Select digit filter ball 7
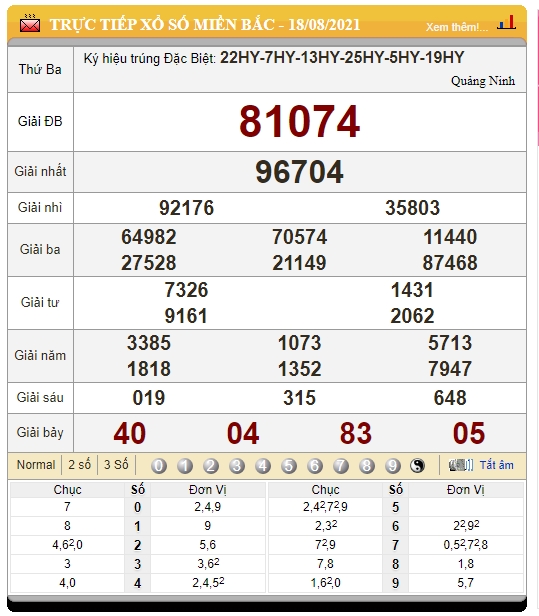This screenshot has height=616, width=539. tap(341, 466)
